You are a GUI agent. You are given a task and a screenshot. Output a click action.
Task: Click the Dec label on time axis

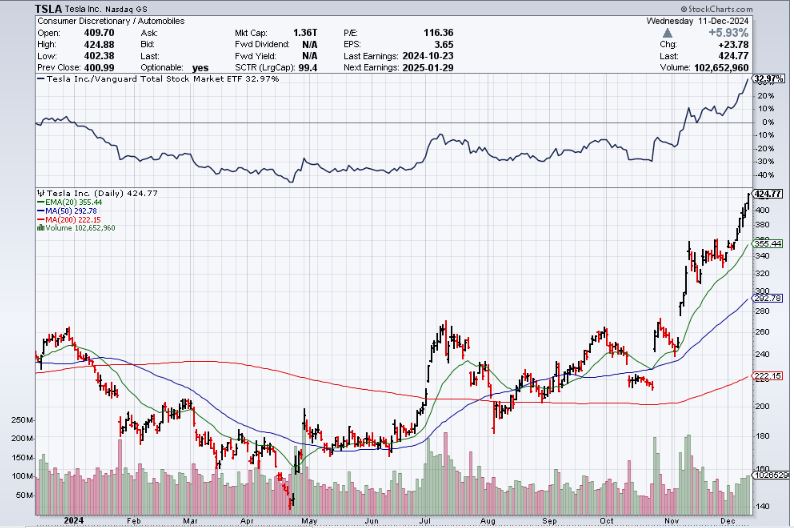[728, 521]
